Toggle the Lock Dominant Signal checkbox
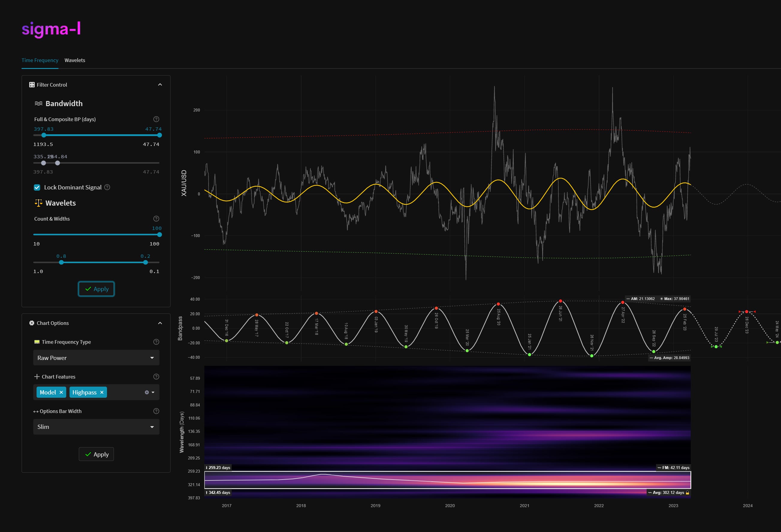 (37, 188)
